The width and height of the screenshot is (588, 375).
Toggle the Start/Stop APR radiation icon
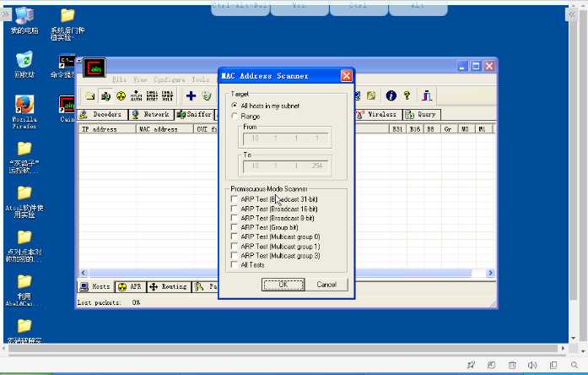tap(121, 95)
